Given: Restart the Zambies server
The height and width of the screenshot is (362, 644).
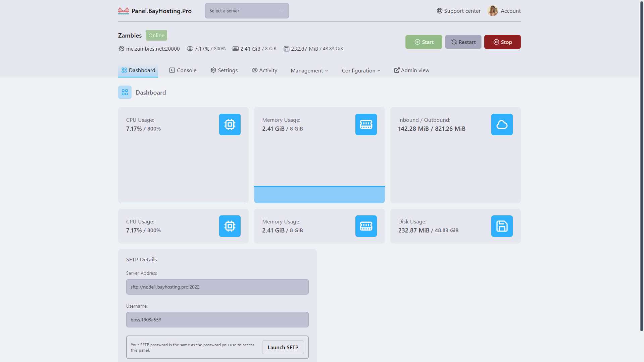Looking at the screenshot, I should tap(463, 42).
